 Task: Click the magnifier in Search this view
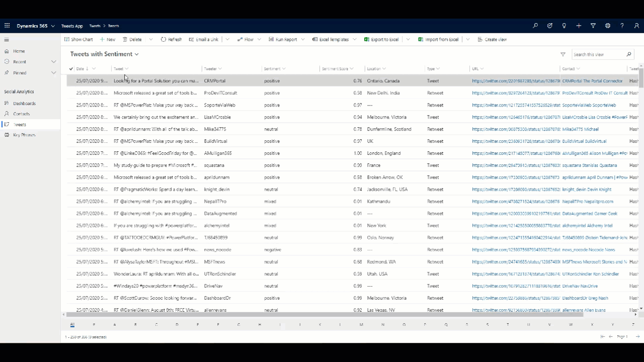coord(629,54)
